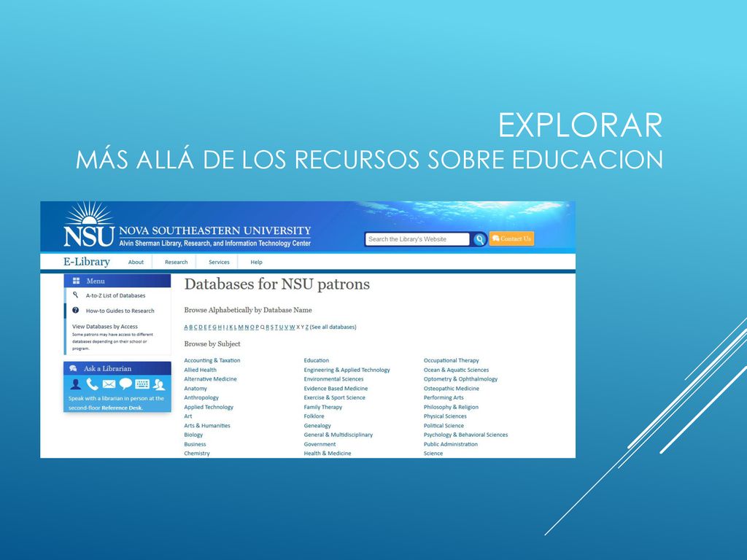Click the Reference Desk bold text
Image resolution: width=747 pixels, height=560 pixels.
122,408
